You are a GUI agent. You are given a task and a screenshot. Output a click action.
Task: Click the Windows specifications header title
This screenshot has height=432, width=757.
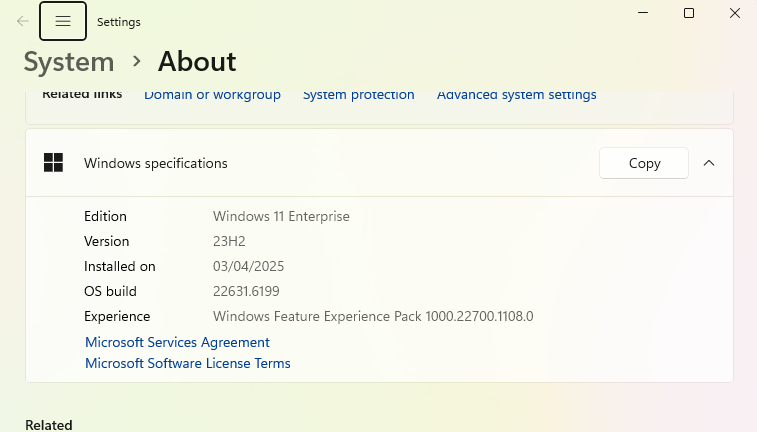(x=156, y=163)
